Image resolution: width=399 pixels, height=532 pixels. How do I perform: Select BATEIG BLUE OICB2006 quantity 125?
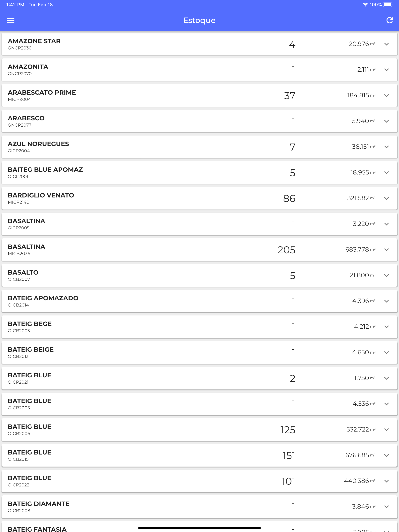(288, 430)
